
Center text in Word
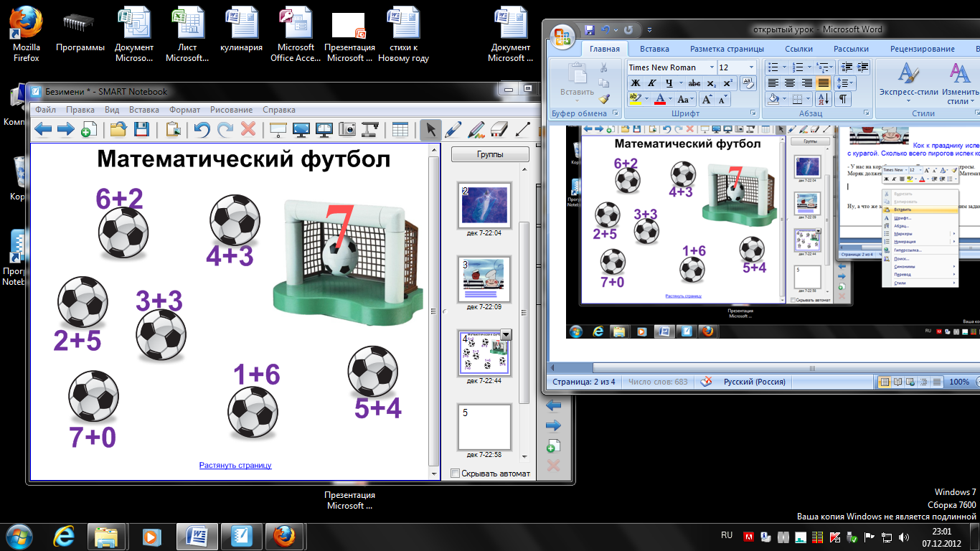point(790,83)
